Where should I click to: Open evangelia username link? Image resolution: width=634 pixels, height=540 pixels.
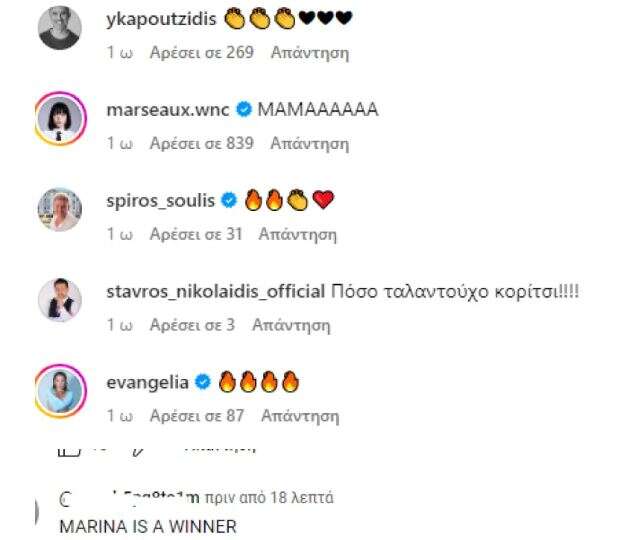pyautogui.click(x=148, y=383)
